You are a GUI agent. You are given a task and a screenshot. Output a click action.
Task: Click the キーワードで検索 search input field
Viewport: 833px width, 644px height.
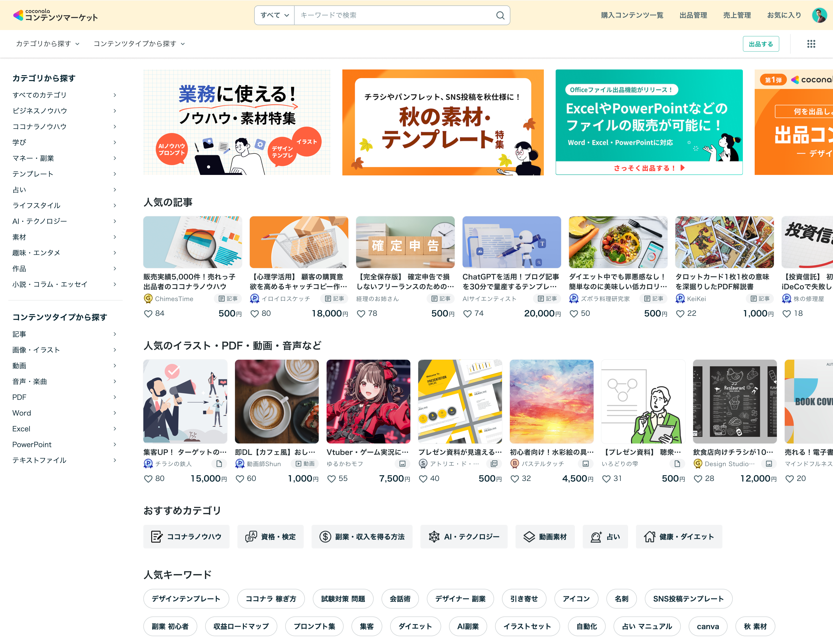click(393, 15)
